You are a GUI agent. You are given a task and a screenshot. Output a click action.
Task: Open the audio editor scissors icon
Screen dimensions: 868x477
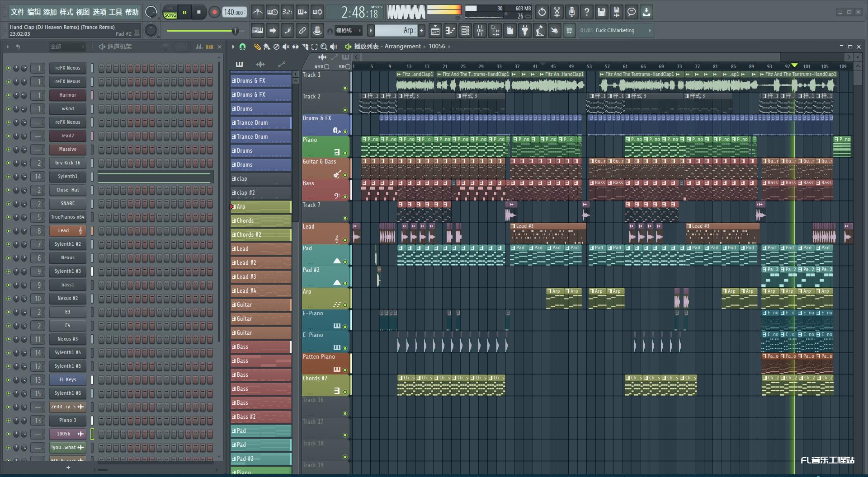click(557, 12)
